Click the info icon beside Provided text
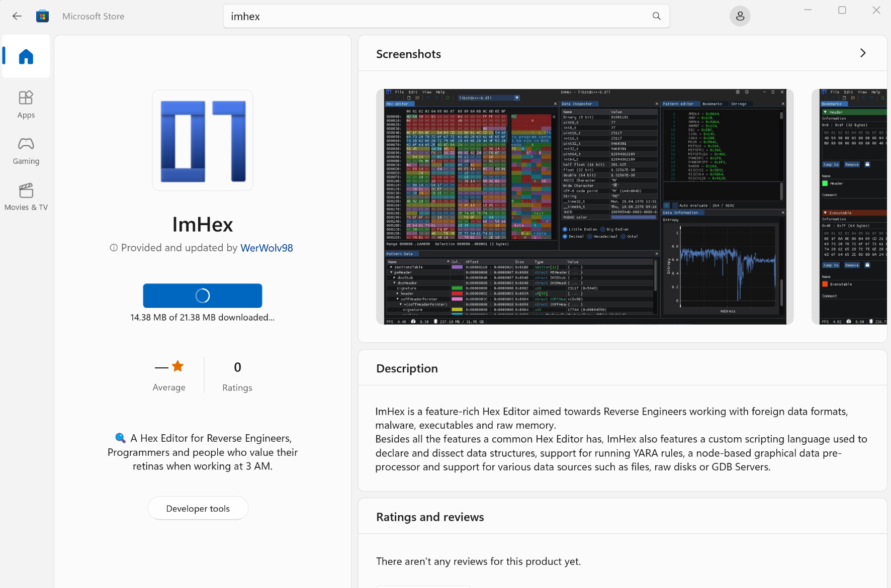Screen dimensions: 891x588 [x=114, y=248]
